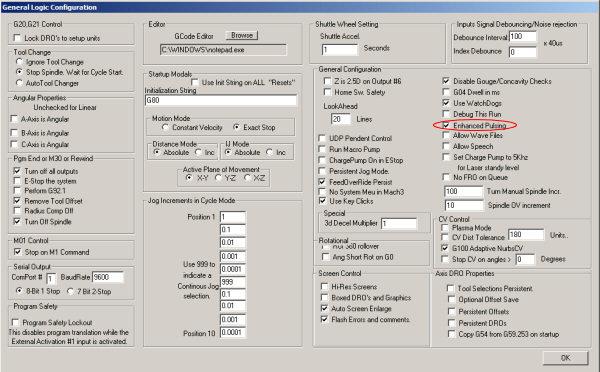Click the ComPort number field
The height and width of the screenshot is (372, 600).
coord(51,278)
